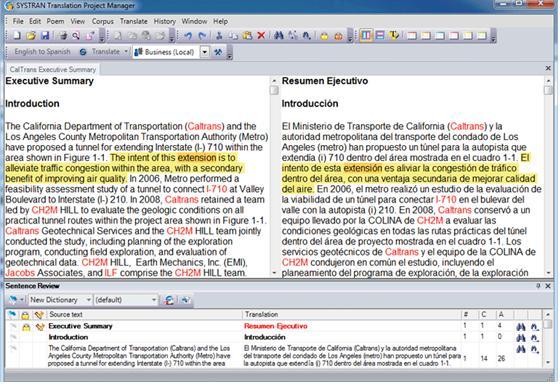Expand the (default) dropdown in Sentence Review
560x386 pixels.
[x=126, y=300]
